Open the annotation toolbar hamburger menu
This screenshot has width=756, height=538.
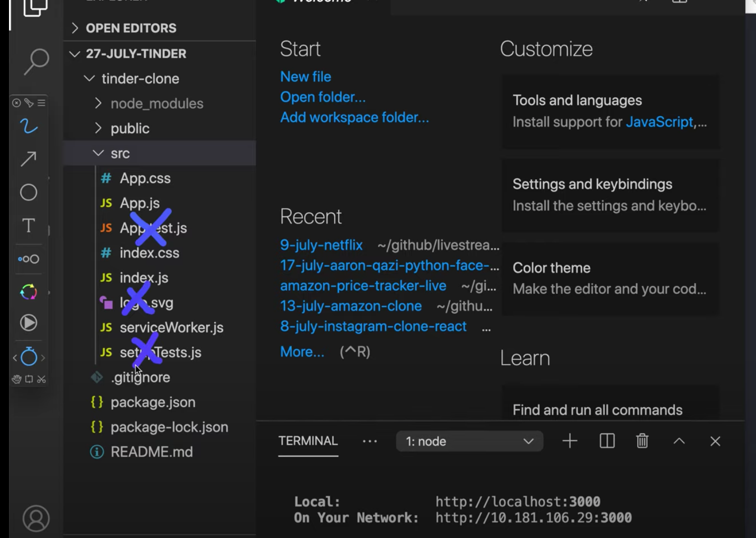(x=41, y=103)
